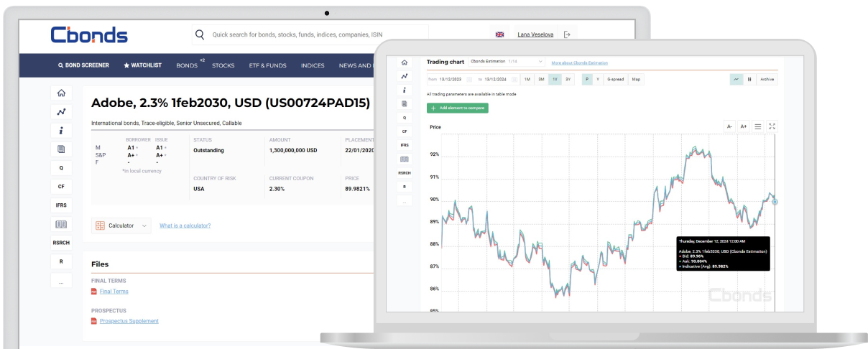Switch to line chart view icon
The width and height of the screenshot is (868, 349).
(x=737, y=79)
